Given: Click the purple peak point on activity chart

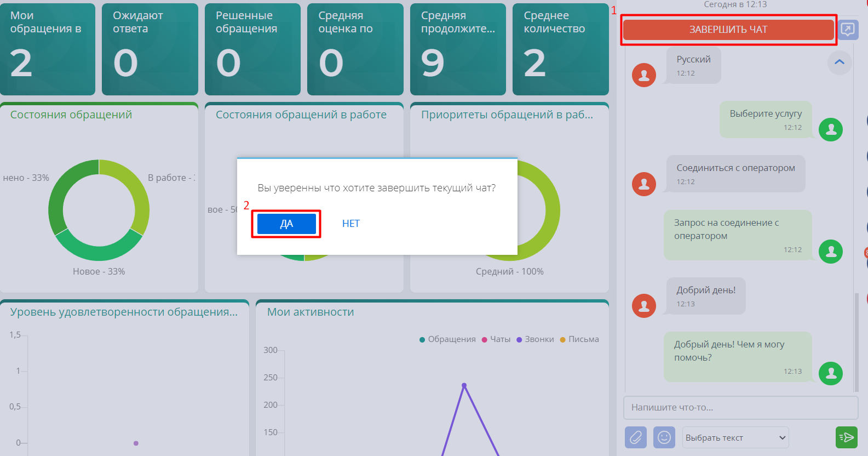Looking at the screenshot, I should point(464,385).
